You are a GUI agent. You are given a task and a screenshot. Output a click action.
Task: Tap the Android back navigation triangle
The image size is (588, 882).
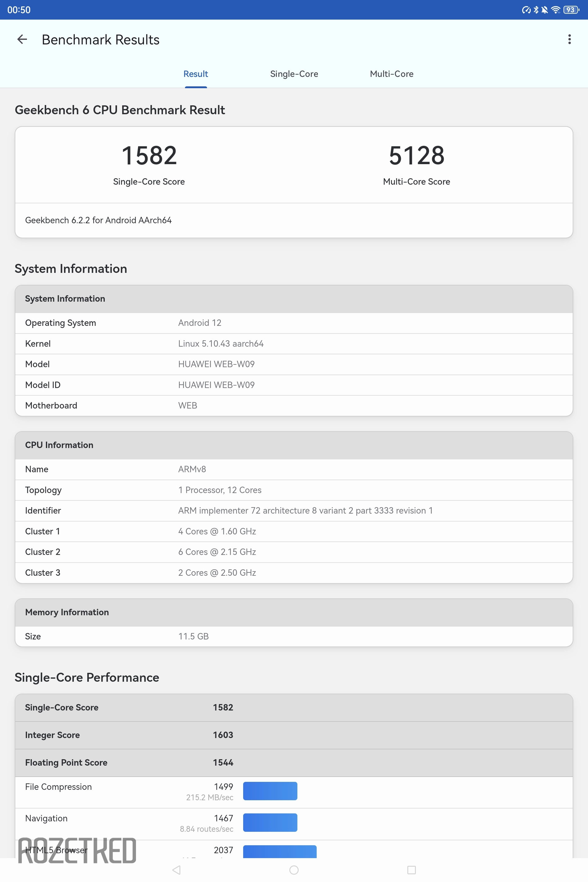pyautogui.click(x=176, y=870)
